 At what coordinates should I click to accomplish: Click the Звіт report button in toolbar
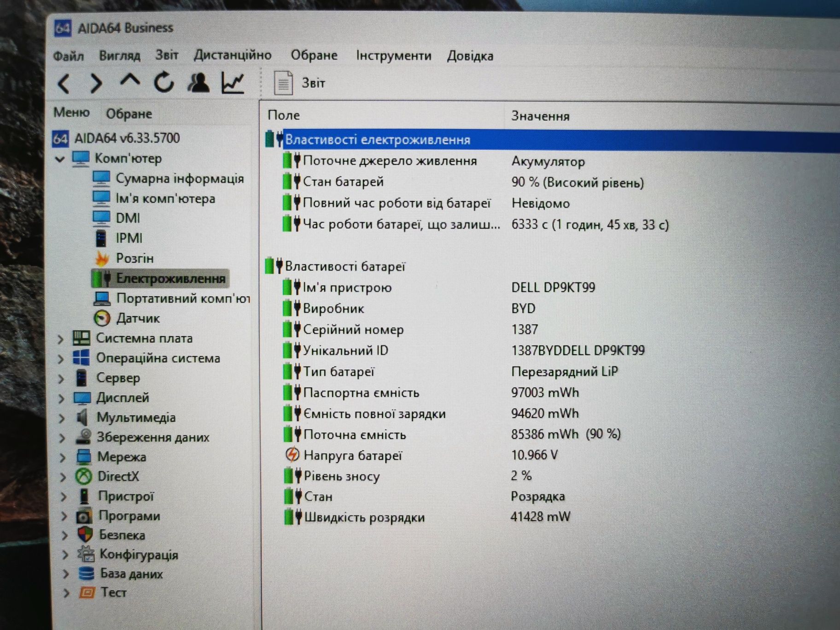[300, 83]
